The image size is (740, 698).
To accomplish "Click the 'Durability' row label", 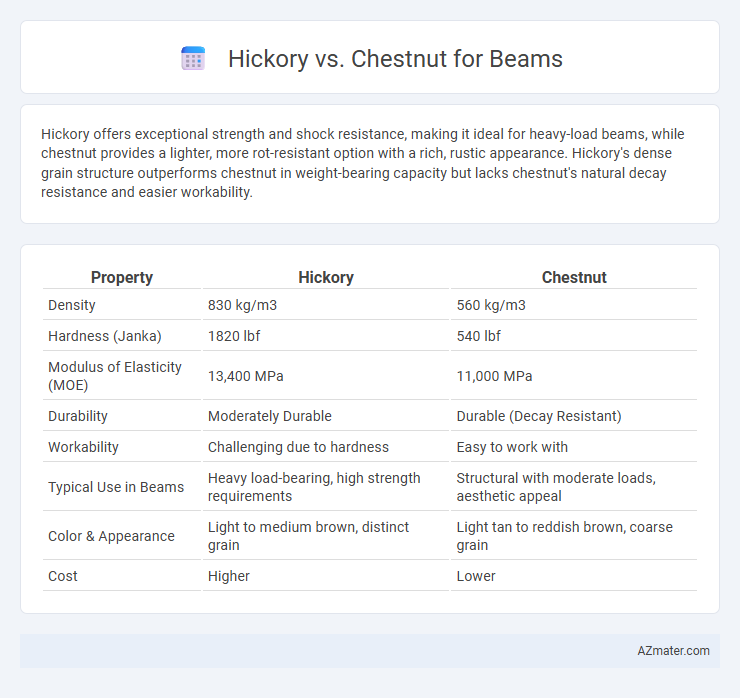I will pyautogui.click(x=78, y=416).
